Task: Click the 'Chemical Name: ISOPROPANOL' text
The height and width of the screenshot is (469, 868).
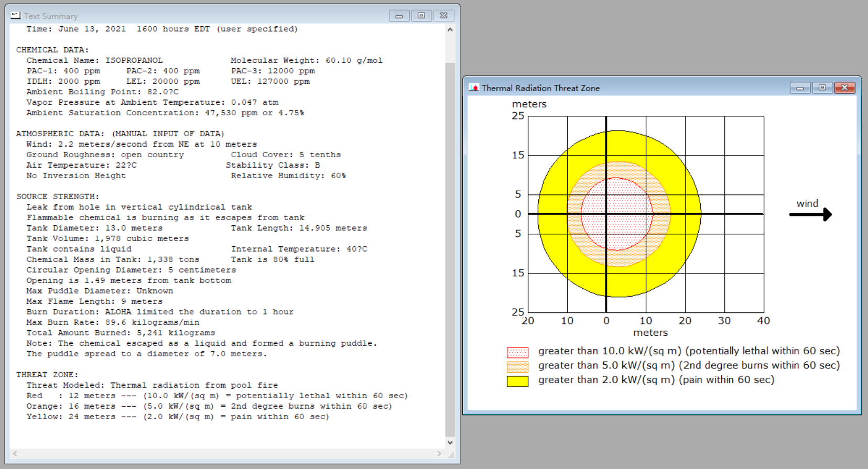Action: pyautogui.click(x=94, y=60)
